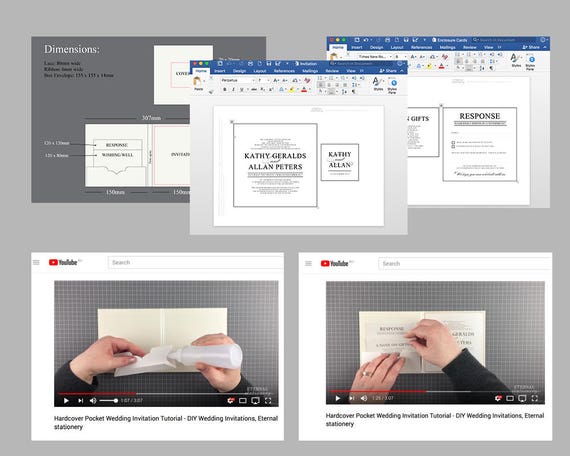Select Align Left in the Invitation window
Screen dimensions: 570x456
[321, 84]
